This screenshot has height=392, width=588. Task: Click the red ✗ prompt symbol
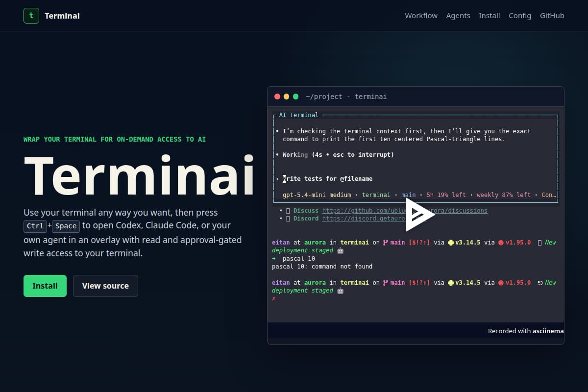pos(273,298)
